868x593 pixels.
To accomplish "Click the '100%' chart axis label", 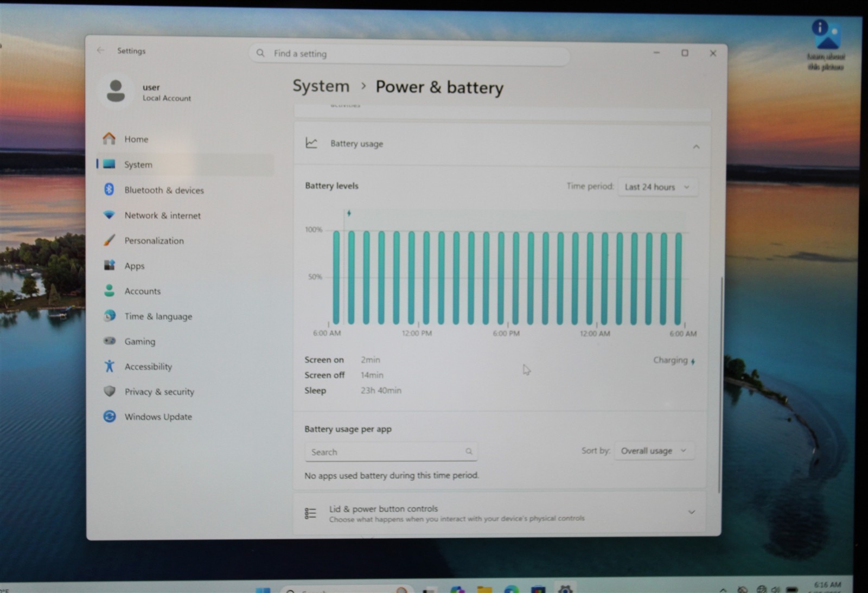I will (x=314, y=229).
